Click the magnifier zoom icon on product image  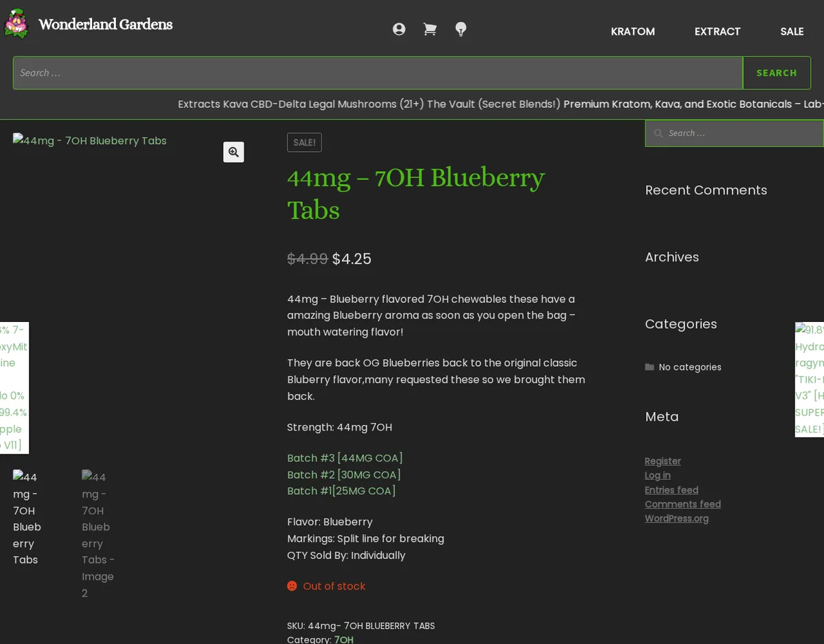[233, 152]
